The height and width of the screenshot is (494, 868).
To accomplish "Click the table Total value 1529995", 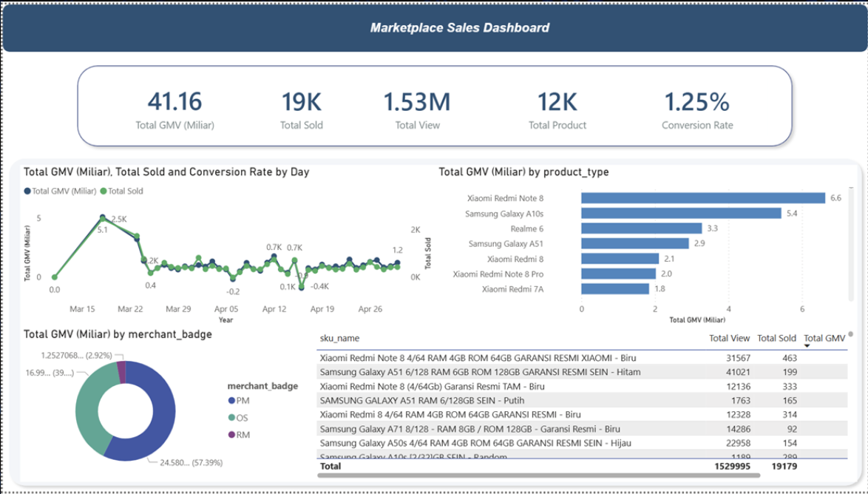I will pos(733,467).
